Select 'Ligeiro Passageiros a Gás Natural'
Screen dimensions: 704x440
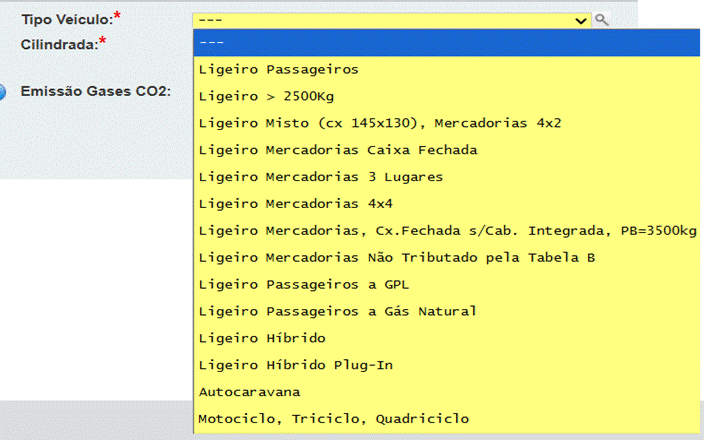(x=338, y=311)
